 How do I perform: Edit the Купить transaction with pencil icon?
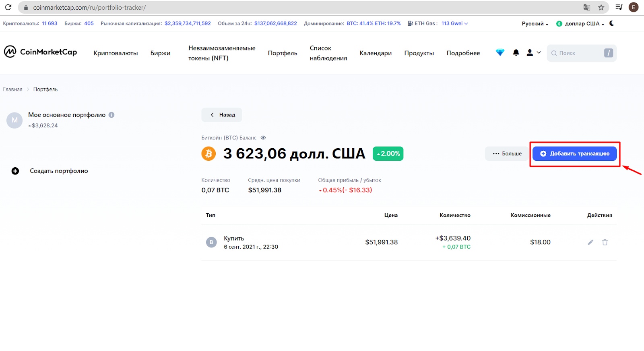pyautogui.click(x=590, y=242)
